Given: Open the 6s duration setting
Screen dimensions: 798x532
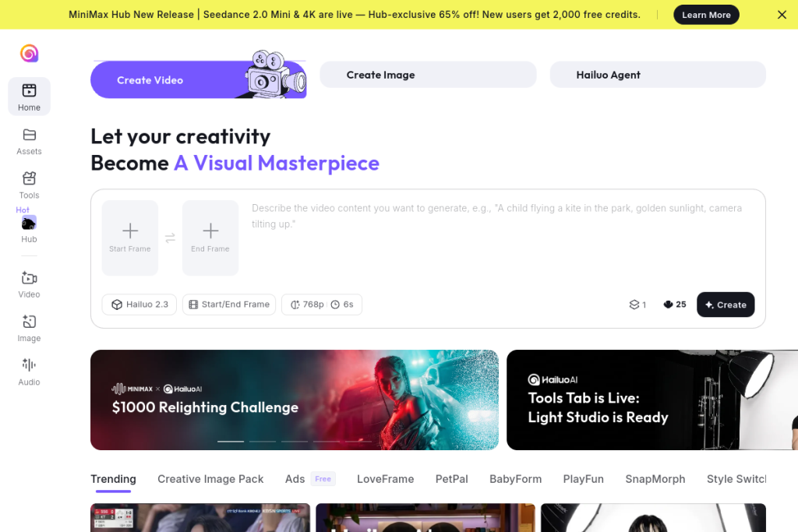Looking at the screenshot, I should pyautogui.click(x=343, y=304).
